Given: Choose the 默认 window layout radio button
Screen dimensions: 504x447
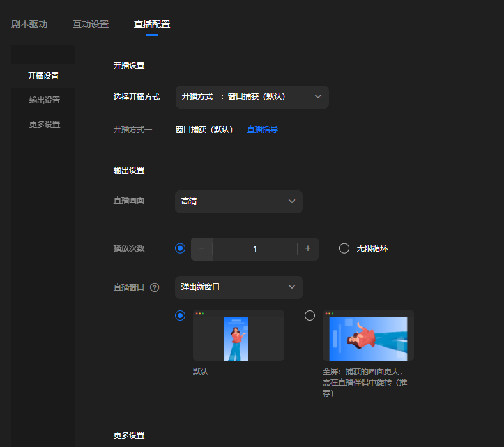Looking at the screenshot, I should click(x=180, y=315).
